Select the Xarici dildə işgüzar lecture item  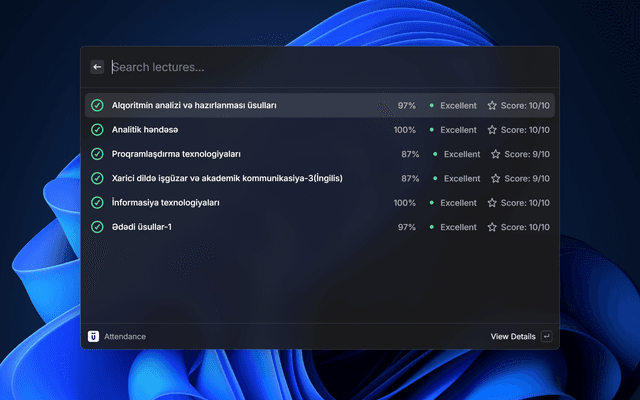227,178
